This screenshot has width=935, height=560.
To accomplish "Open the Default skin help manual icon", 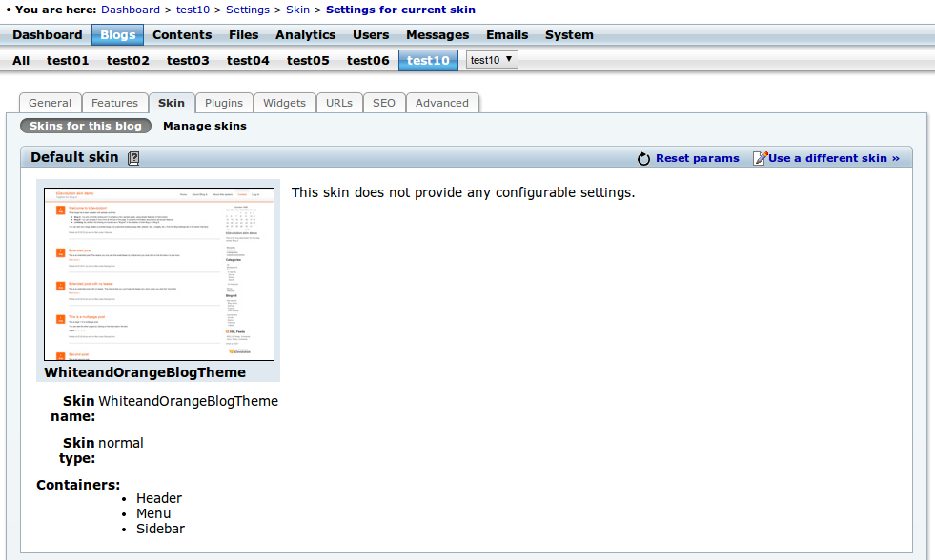I will pyautogui.click(x=133, y=158).
